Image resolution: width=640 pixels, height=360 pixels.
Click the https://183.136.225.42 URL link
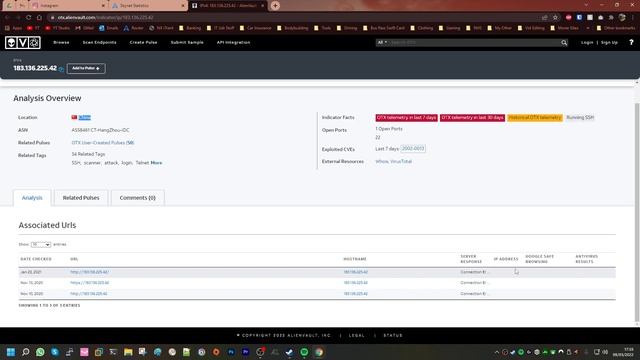coord(89,283)
